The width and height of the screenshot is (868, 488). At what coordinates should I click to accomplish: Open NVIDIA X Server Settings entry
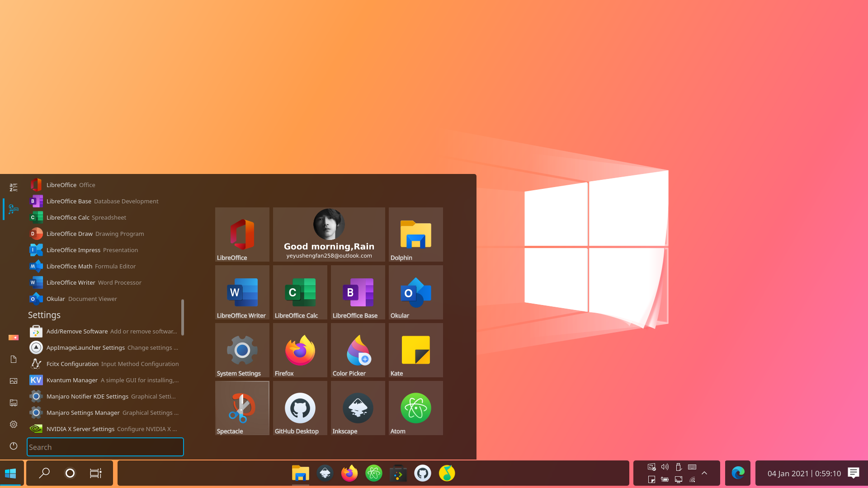(104, 429)
